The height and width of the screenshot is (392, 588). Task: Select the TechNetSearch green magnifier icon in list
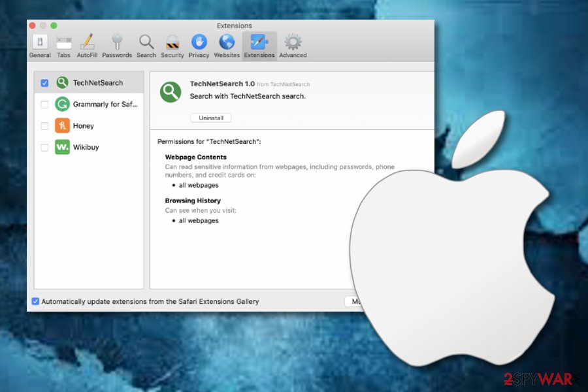[62, 82]
